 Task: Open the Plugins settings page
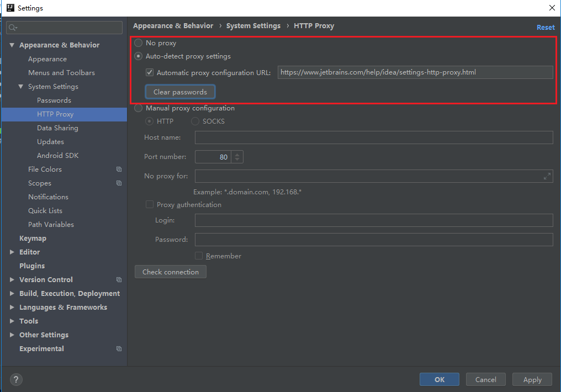point(32,266)
